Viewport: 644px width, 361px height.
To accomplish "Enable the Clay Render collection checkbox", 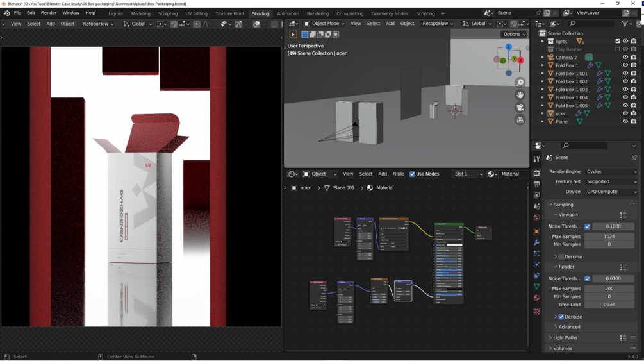I will click(x=617, y=49).
